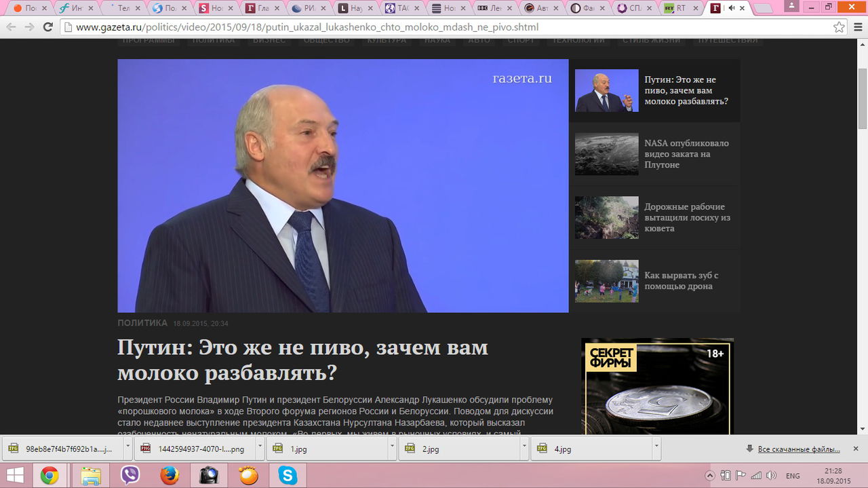Open drone tooth-pulling video thumbnail
The width and height of the screenshot is (868, 488).
607,281
